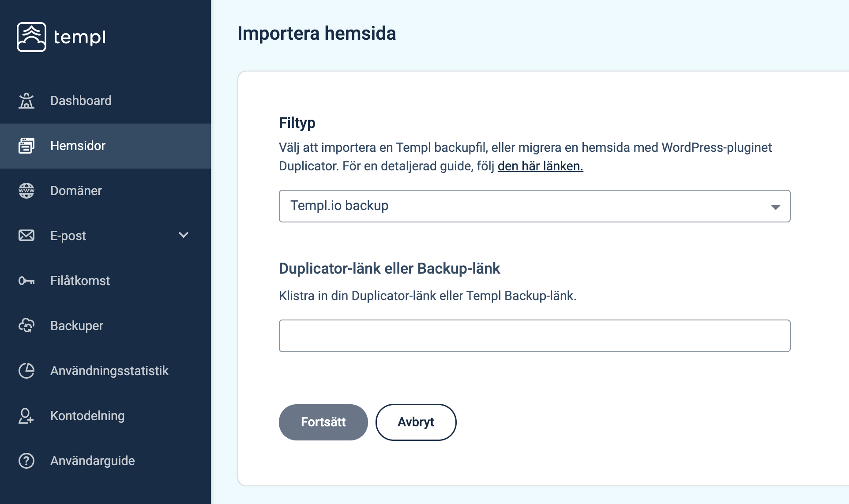This screenshot has height=504, width=849.
Task: Focus the Duplicator-länk eller Backup-länk input
Action: coord(534,336)
